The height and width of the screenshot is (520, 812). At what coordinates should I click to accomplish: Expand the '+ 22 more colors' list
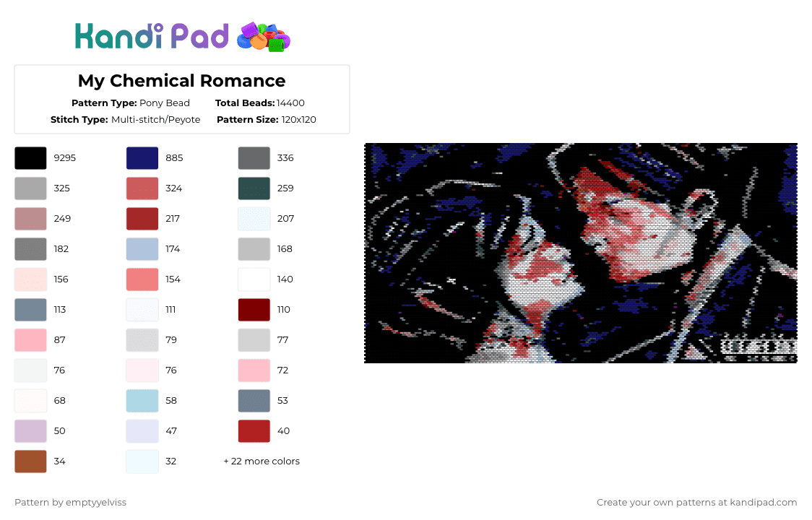pos(262,461)
